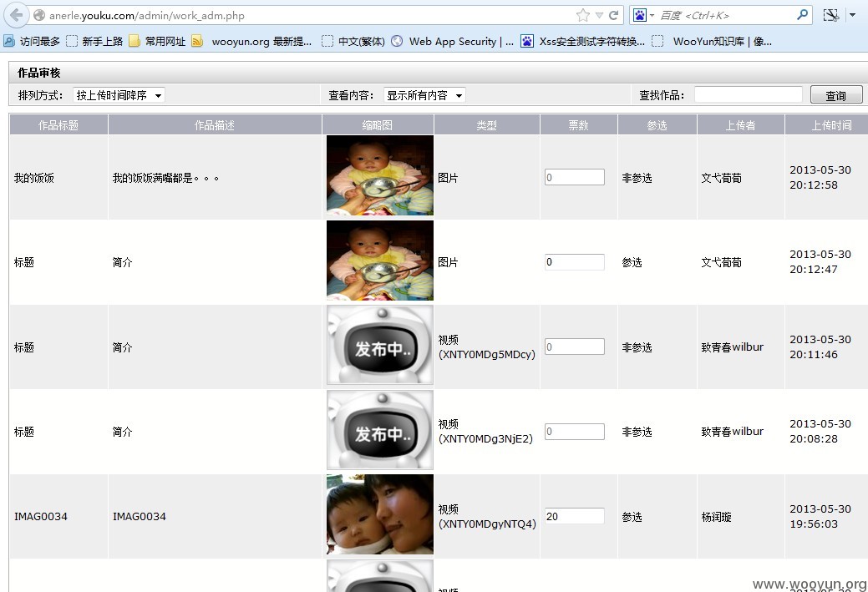Click the screenshot tool icon in toolbar

[x=831, y=16]
